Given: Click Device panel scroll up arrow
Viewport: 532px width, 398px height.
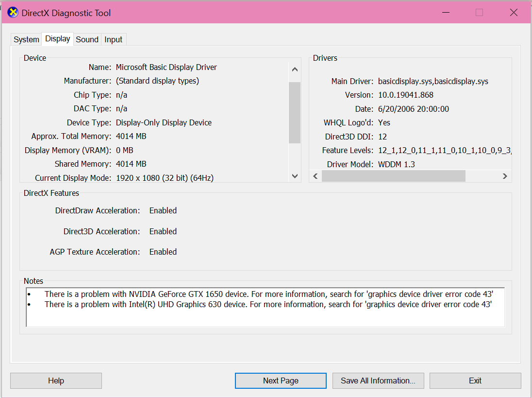Looking at the screenshot, I should pyautogui.click(x=295, y=69).
